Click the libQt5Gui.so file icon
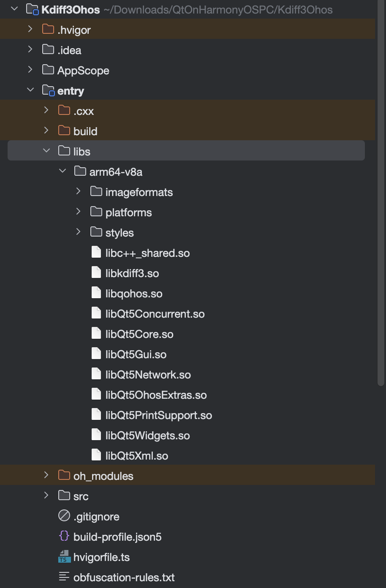386x588 pixels. coord(96,353)
